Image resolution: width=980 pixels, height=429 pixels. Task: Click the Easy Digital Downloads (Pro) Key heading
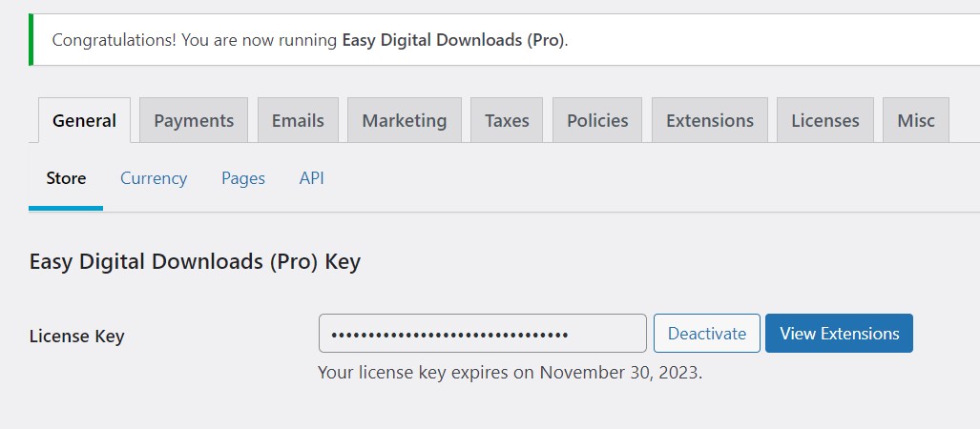tap(195, 261)
